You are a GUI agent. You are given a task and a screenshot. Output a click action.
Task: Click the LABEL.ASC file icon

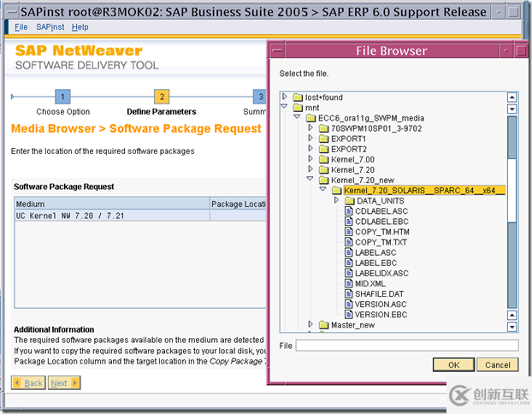[348, 252]
